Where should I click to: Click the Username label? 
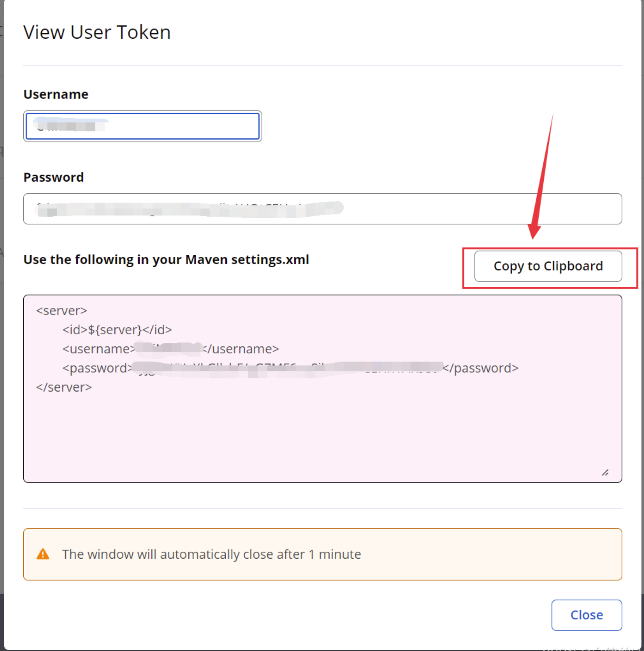pos(56,94)
